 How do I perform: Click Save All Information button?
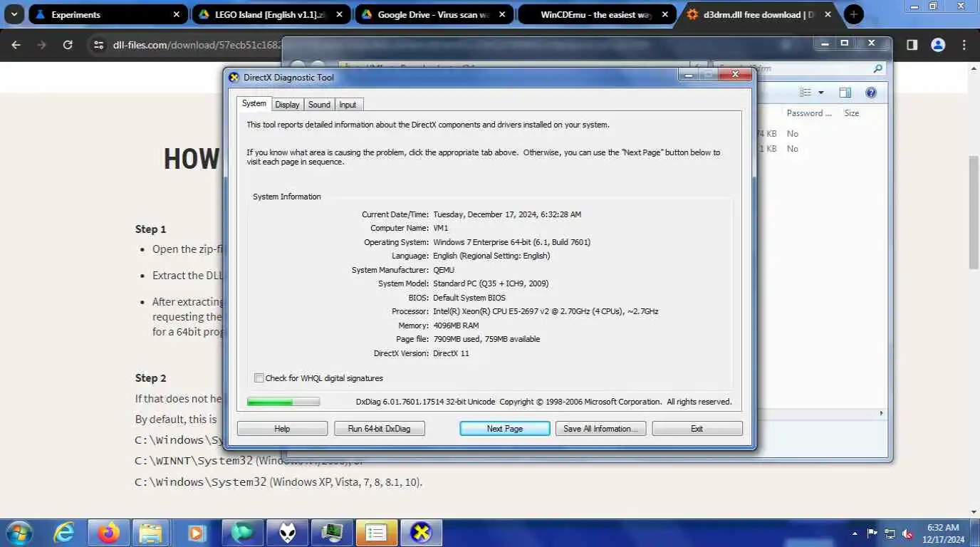point(600,429)
